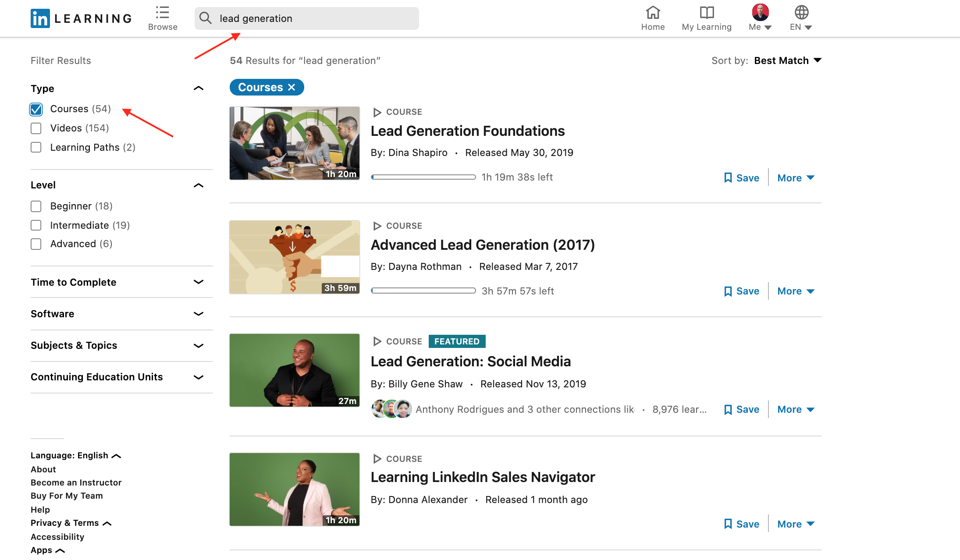
Task: Check the Learning Paths (2) checkbox
Action: click(x=36, y=148)
